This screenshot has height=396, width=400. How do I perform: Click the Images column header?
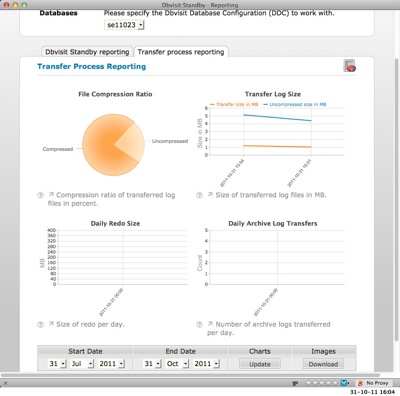tap(323, 351)
